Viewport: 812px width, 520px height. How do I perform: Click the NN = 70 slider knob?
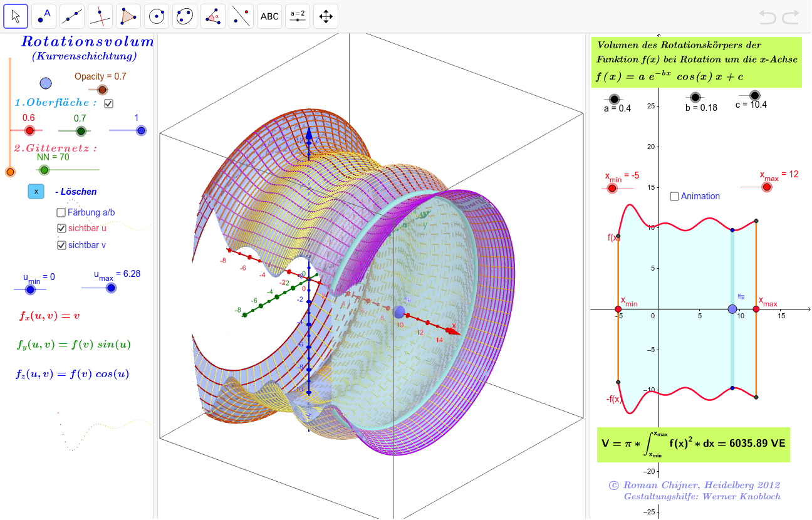point(43,170)
